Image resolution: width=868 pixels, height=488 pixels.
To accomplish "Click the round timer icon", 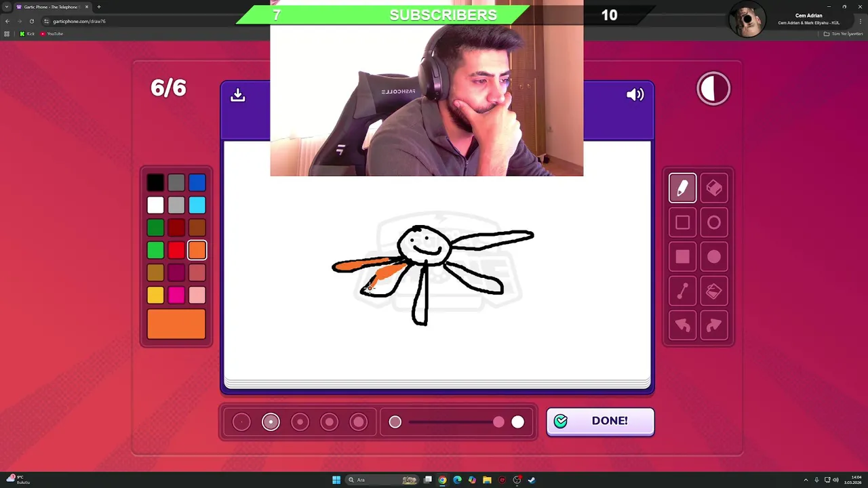I will point(713,89).
